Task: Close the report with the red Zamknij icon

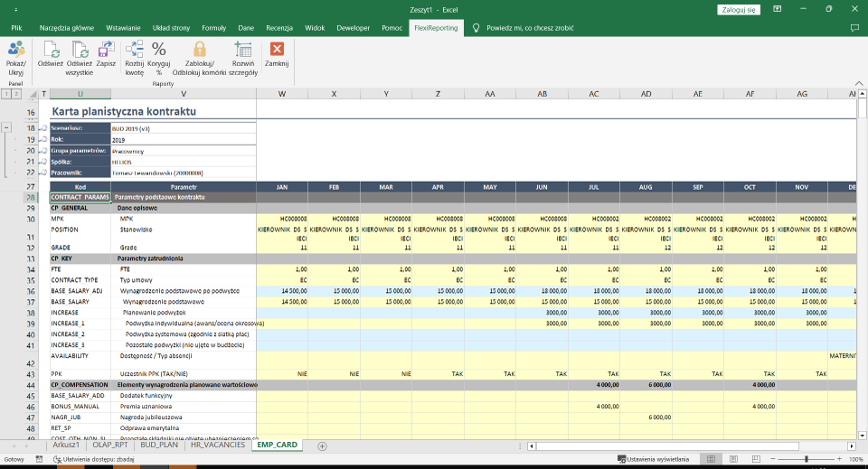Action: 277,50
